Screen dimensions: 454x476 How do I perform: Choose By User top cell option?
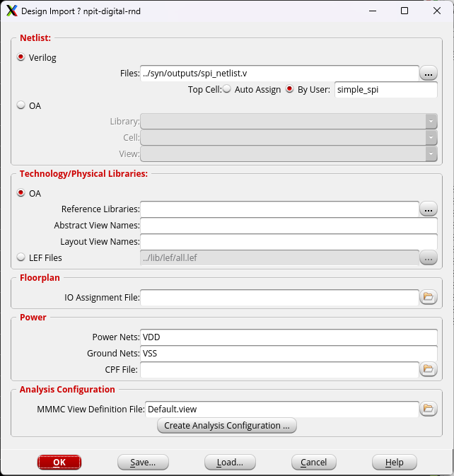(290, 89)
